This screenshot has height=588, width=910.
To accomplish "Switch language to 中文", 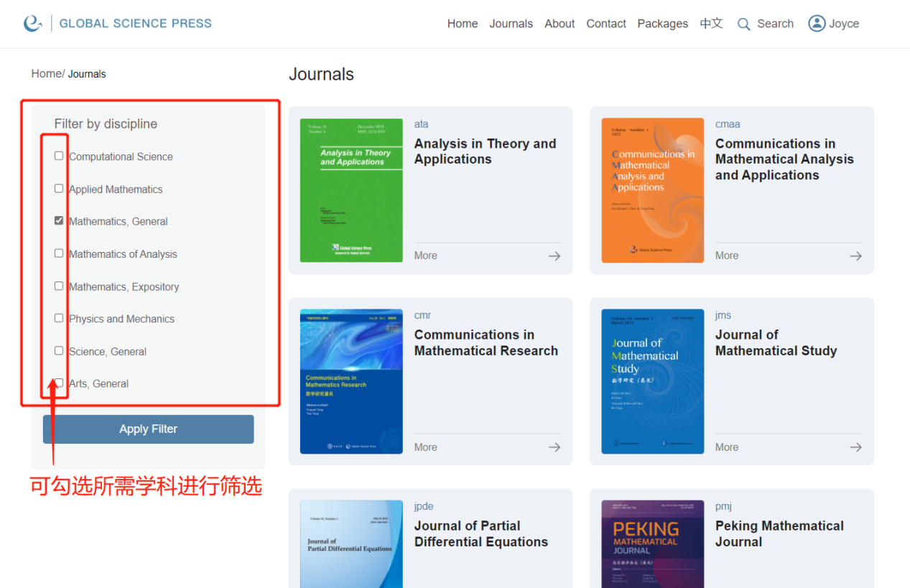I will [x=711, y=24].
